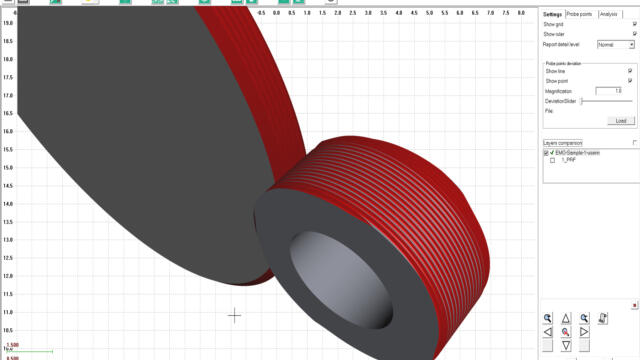The height and width of the screenshot is (360, 640).
Task: Toggle the Show point checkbox
Action: coord(630,81)
